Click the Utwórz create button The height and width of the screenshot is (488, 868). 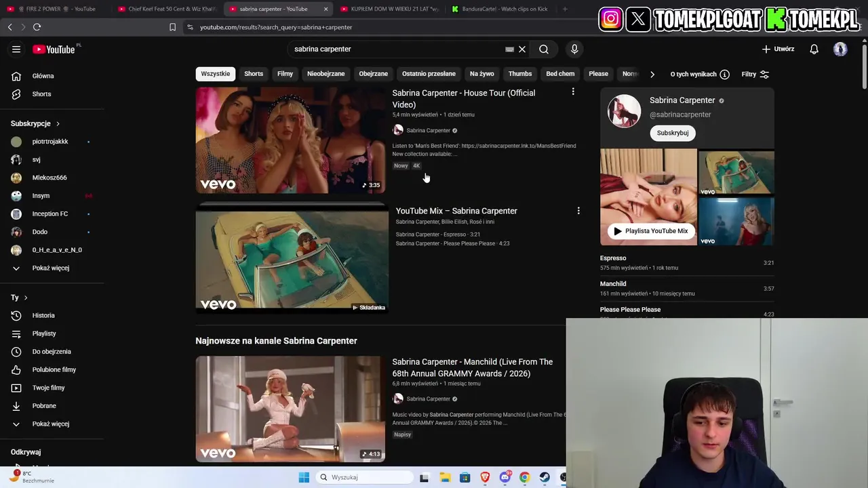pyautogui.click(x=778, y=49)
